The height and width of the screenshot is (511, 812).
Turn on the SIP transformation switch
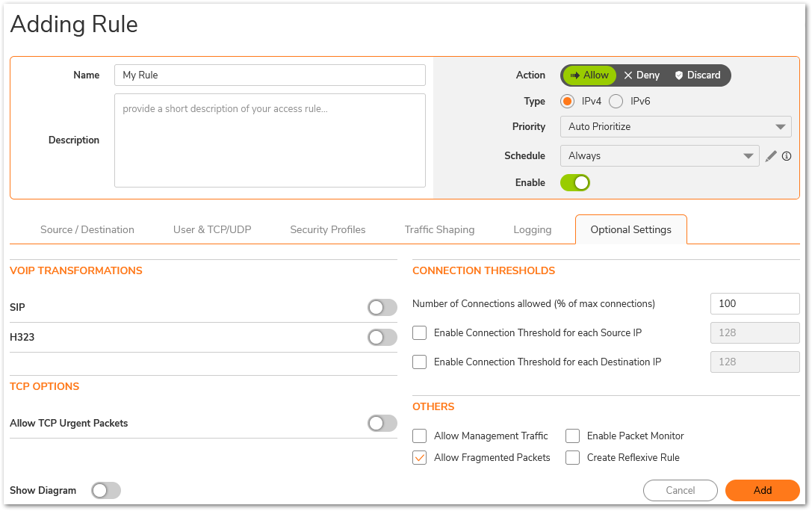pos(382,308)
